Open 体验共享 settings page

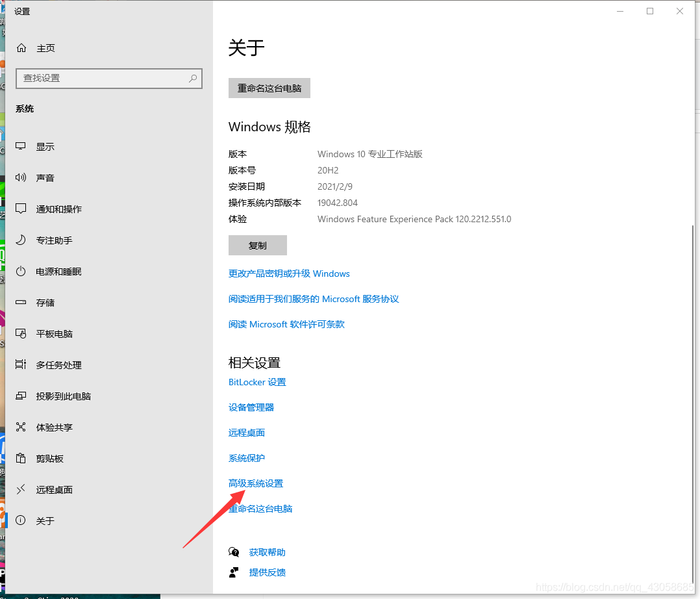(54, 427)
